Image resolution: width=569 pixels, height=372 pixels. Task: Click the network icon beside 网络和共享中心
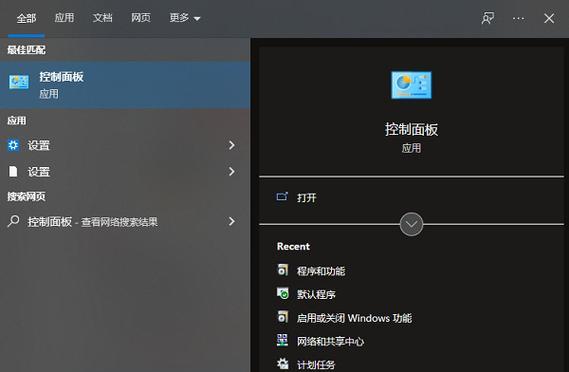tap(282, 340)
